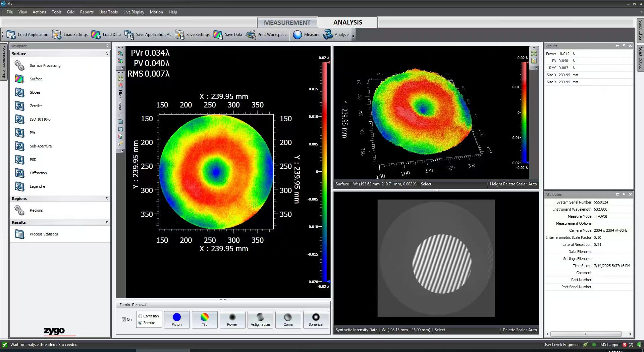Click the Load Application toolbar icon
Viewport: 644px width, 352px height.
[x=11, y=35]
